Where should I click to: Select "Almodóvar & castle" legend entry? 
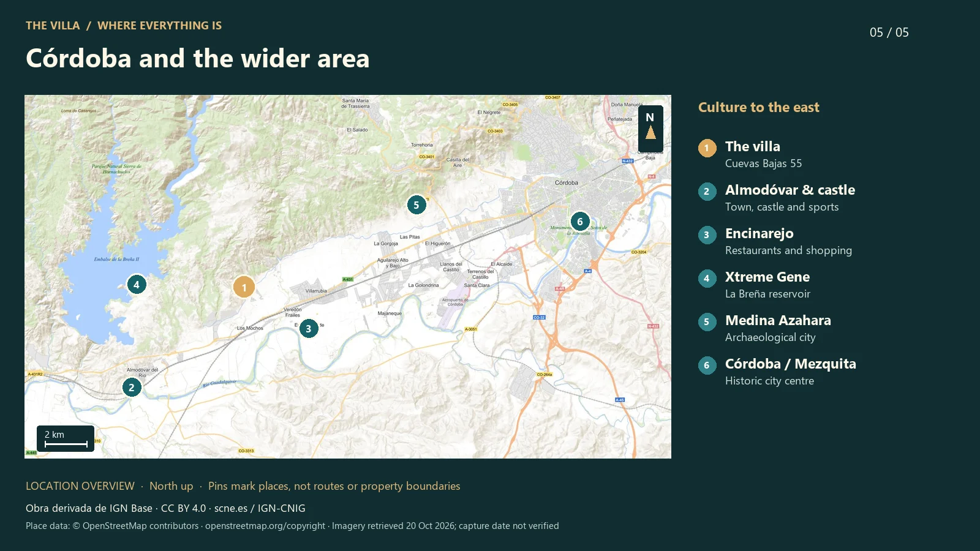pos(790,198)
